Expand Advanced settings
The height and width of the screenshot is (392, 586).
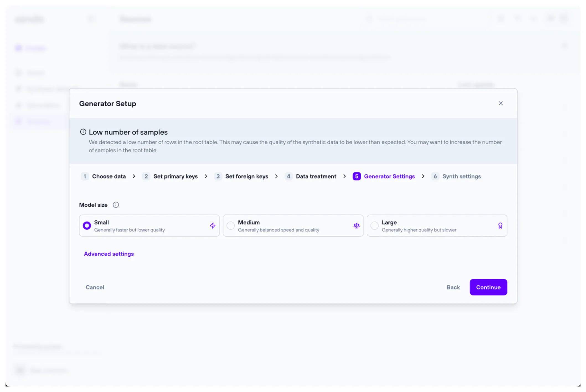(109, 254)
